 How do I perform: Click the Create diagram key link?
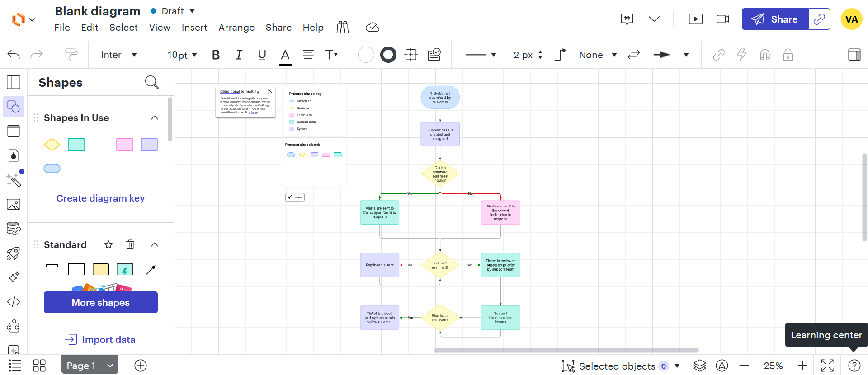(x=100, y=198)
